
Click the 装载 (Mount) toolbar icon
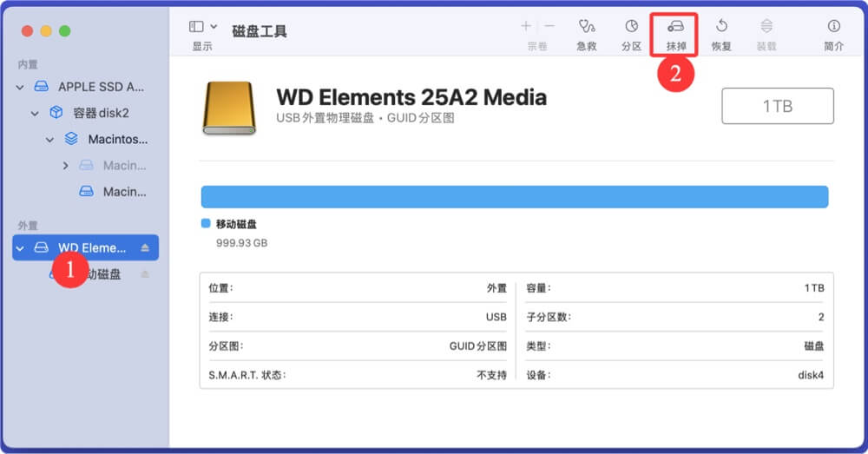(766, 26)
